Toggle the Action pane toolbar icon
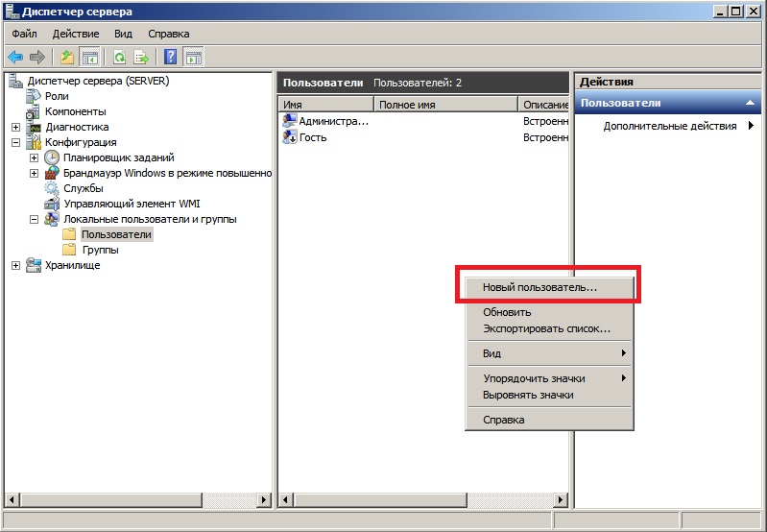The width and height of the screenshot is (767, 532). [193, 58]
